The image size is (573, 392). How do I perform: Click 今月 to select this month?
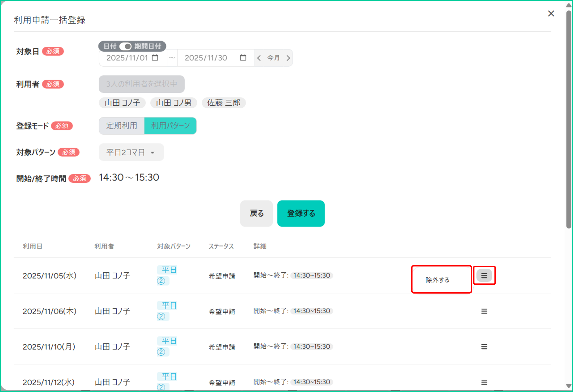pos(273,58)
